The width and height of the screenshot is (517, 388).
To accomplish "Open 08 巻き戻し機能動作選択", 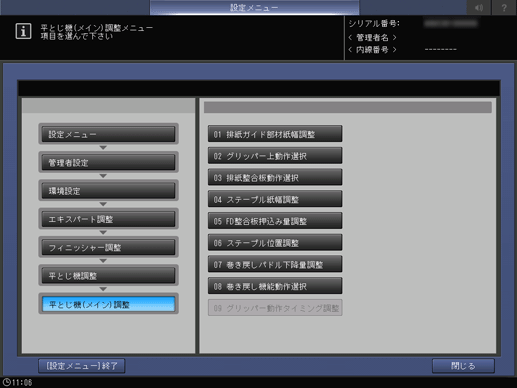I will [x=275, y=286].
